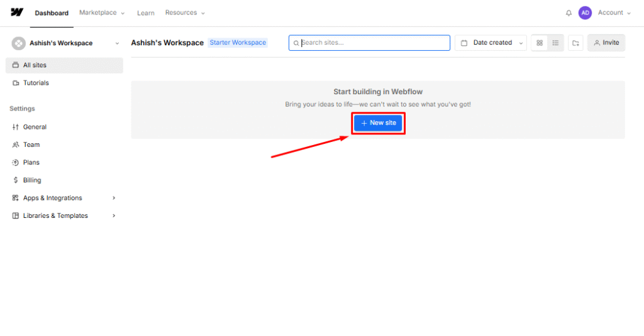The height and width of the screenshot is (336, 644).
Task: Open the notifications bell
Action: click(x=569, y=13)
